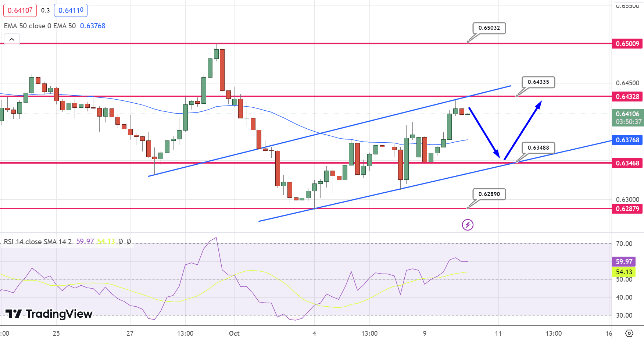This screenshot has height=339, width=644.
Task: Click the blue buy price 0.64110 button
Action: click(71, 10)
